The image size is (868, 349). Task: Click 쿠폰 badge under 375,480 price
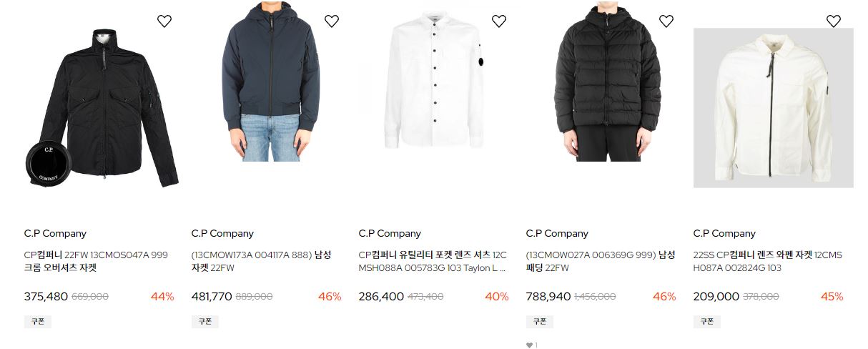click(x=38, y=322)
